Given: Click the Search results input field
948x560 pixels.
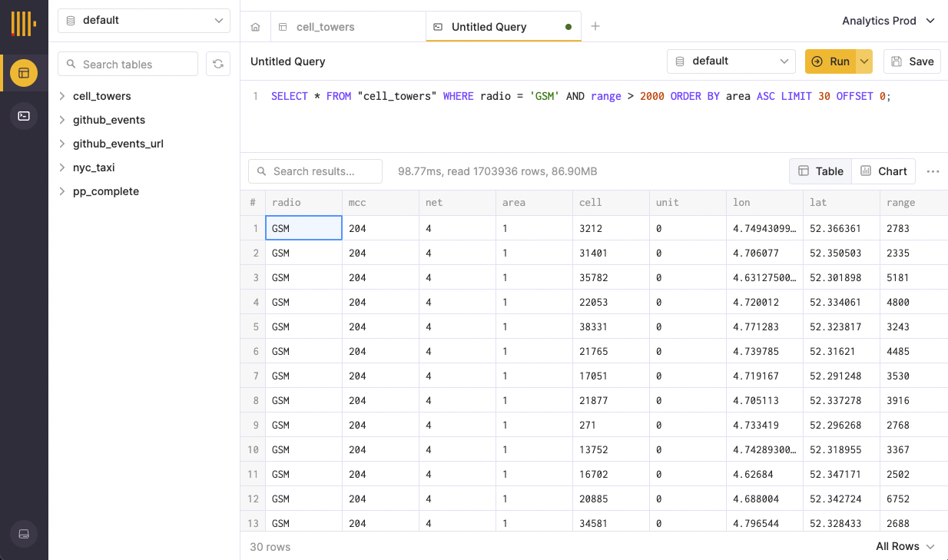Looking at the screenshot, I should coord(315,171).
